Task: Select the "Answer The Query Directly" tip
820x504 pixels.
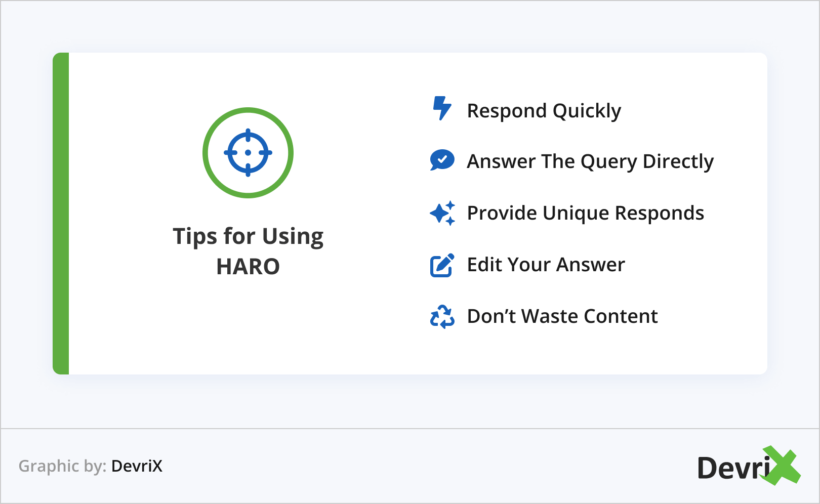Action: pyautogui.click(x=590, y=161)
